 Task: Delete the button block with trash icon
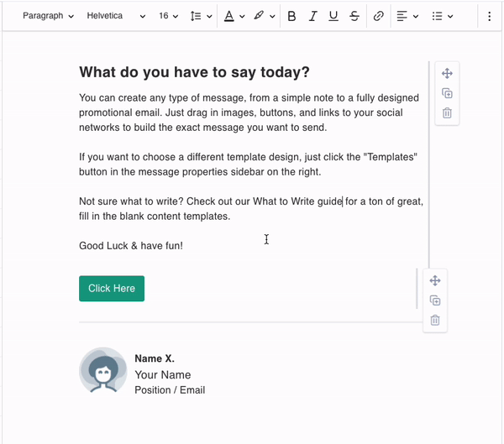(x=435, y=320)
